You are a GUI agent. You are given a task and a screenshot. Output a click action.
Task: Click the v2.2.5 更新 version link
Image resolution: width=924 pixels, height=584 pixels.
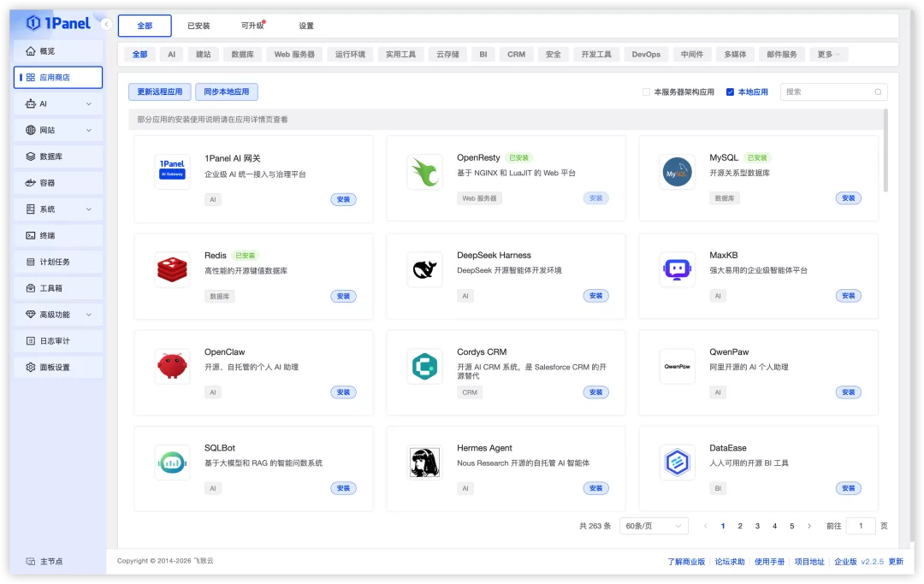pyautogui.click(x=882, y=562)
